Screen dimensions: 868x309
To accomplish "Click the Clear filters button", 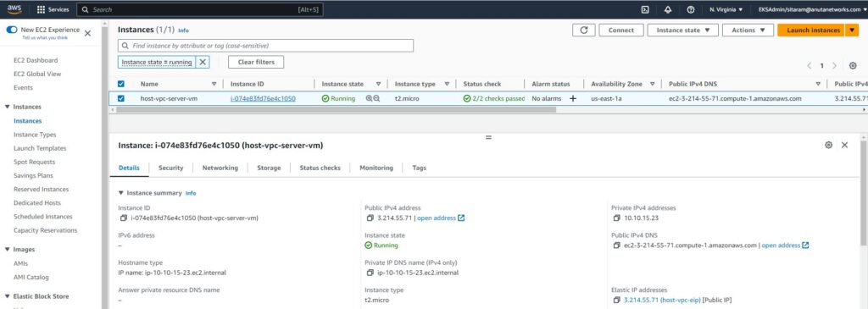I will pyautogui.click(x=256, y=62).
